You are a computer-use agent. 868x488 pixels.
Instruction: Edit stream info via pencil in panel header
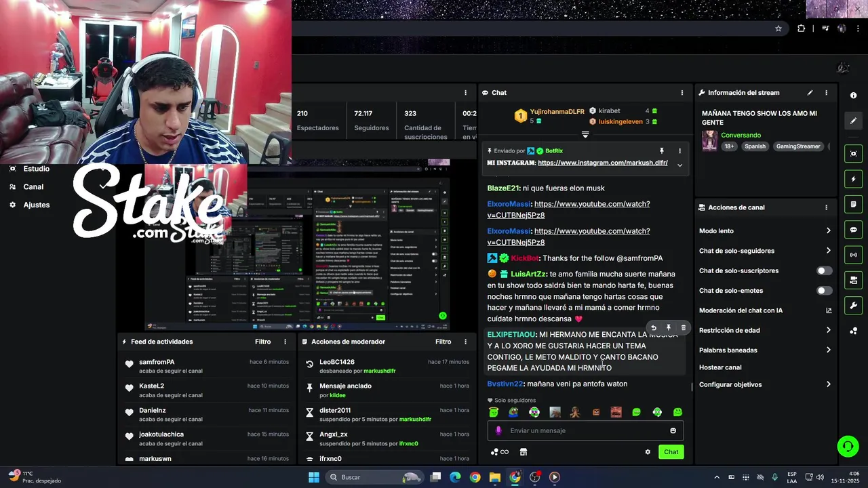point(810,93)
